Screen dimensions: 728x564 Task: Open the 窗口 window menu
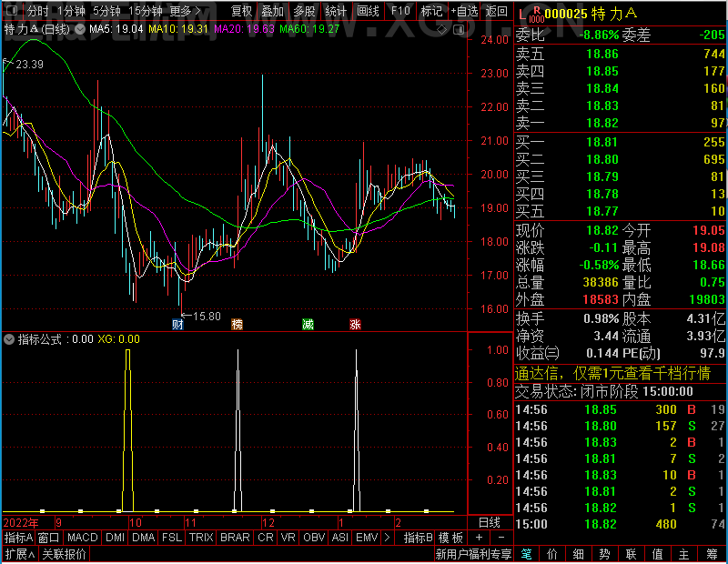49,538
